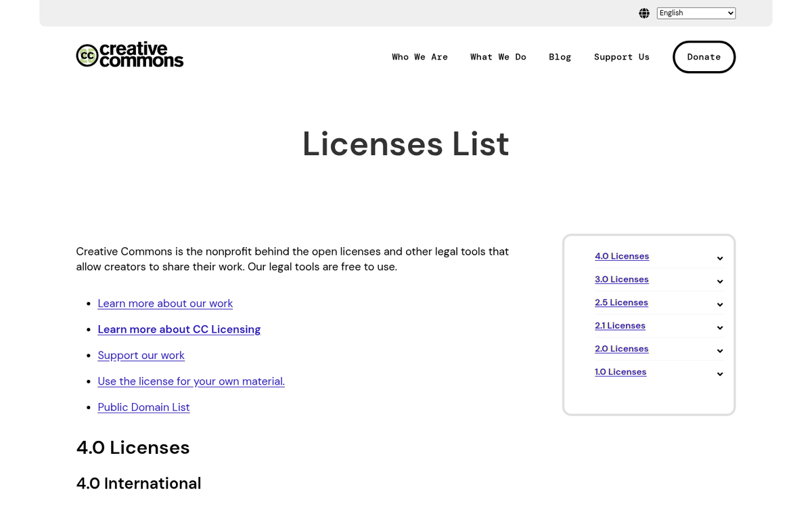The height and width of the screenshot is (508, 812).
Task: Click Learn more about CC Licensing
Action: 179,329
